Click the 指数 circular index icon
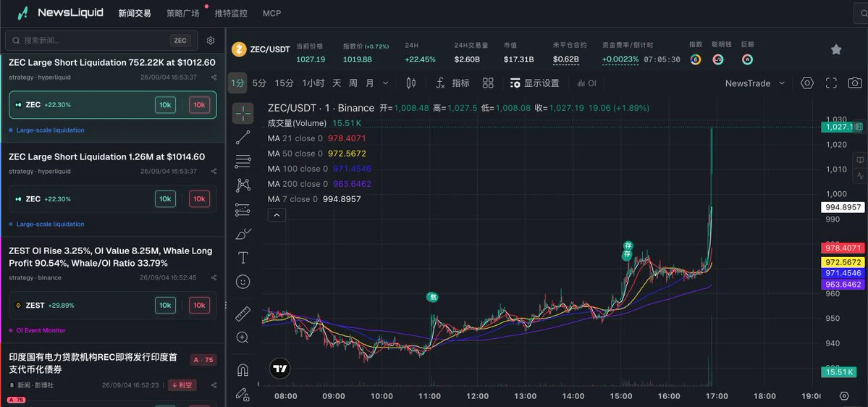 [696, 59]
